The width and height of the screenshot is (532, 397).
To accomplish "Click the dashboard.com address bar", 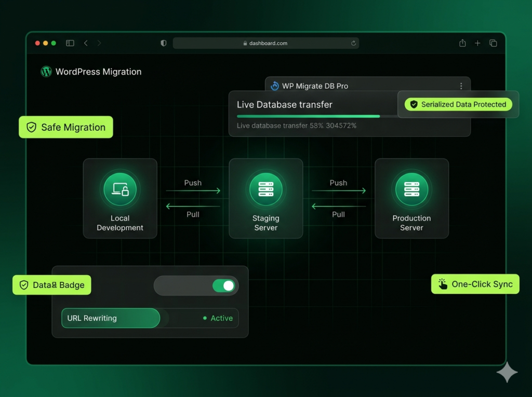I will (x=265, y=43).
